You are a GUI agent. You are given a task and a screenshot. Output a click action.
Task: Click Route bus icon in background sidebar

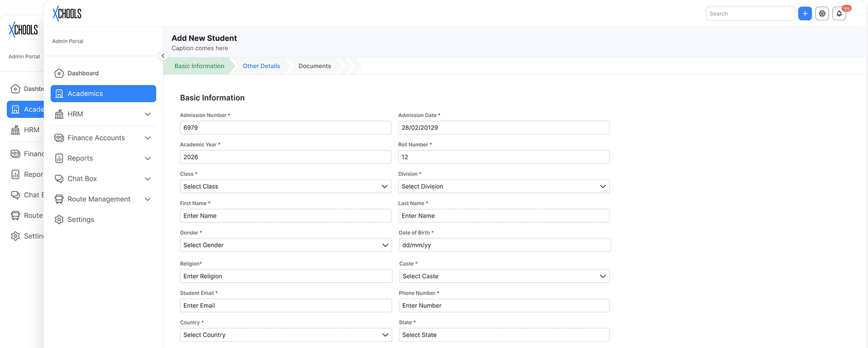click(x=16, y=215)
